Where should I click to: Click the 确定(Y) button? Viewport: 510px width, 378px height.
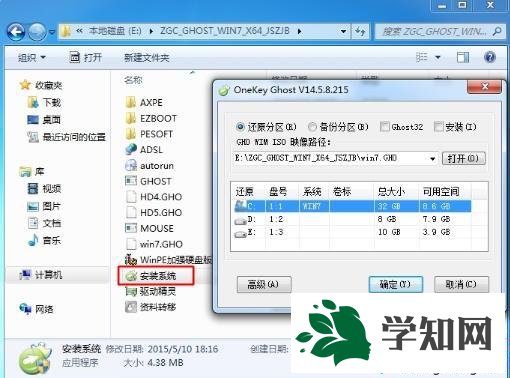click(396, 284)
